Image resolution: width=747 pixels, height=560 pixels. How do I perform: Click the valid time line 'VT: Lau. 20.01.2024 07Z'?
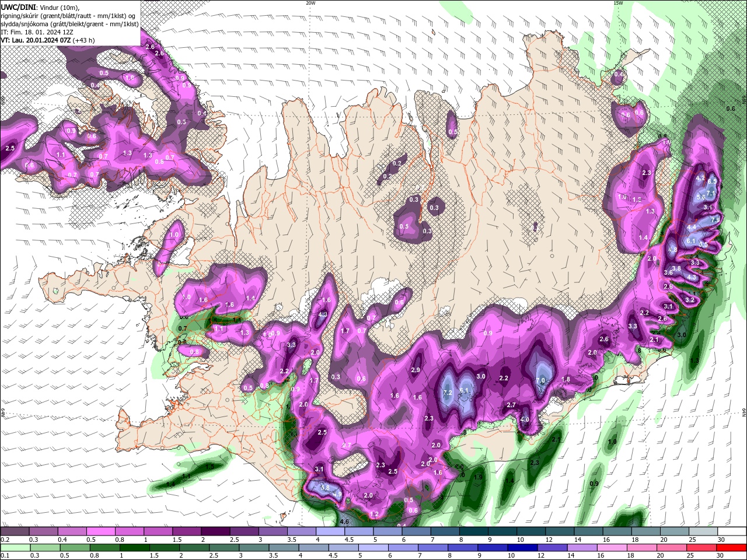36,40
